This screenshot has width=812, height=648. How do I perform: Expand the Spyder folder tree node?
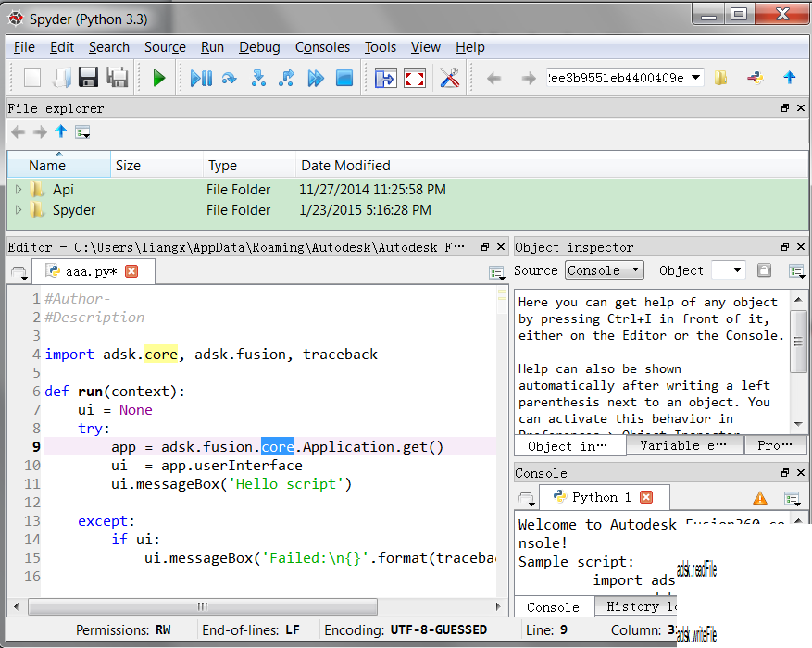(19, 210)
